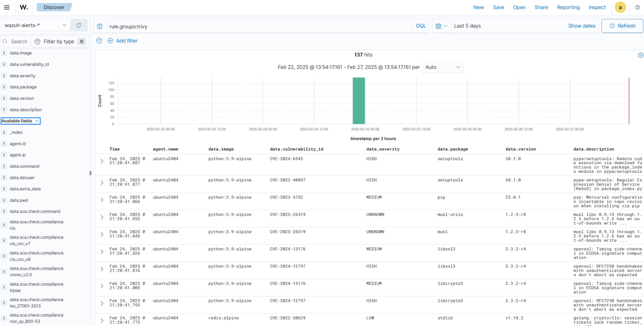Click the type icon for data.package field

coord(4,87)
